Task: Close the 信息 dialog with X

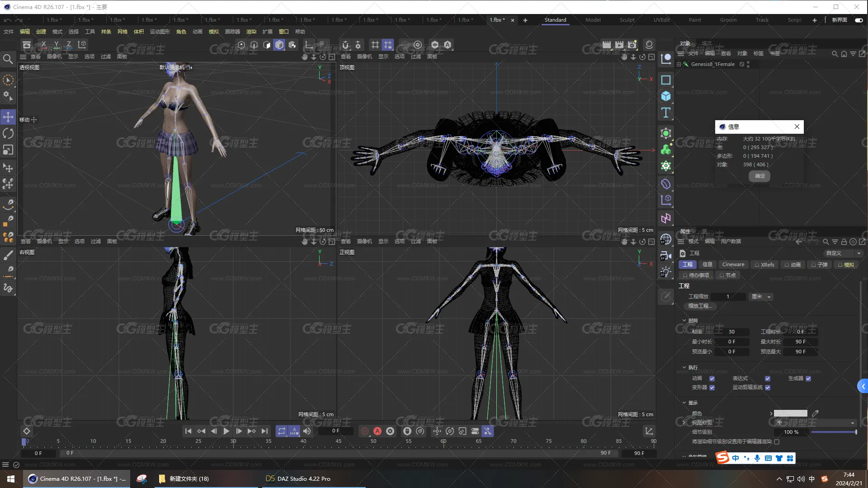Action: 797,127
